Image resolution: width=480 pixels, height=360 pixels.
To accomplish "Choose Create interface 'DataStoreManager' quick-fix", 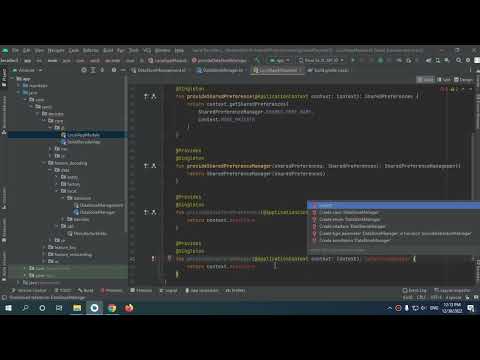I will 393,226.
